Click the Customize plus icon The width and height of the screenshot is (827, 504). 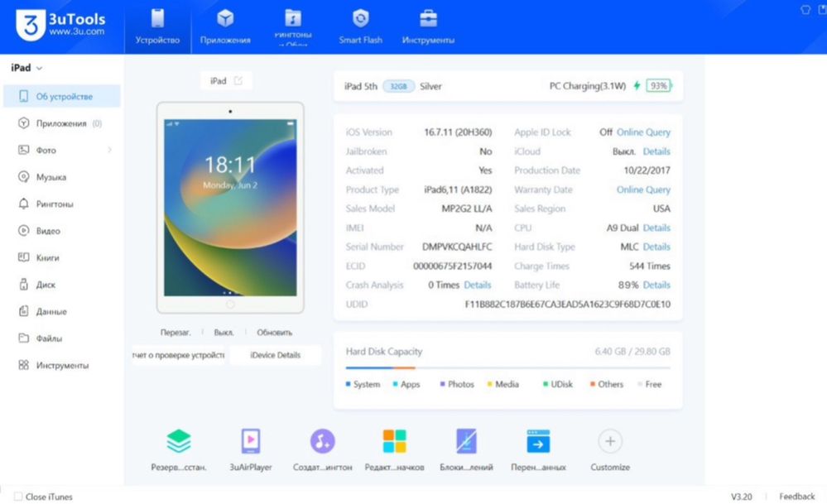[x=610, y=441]
